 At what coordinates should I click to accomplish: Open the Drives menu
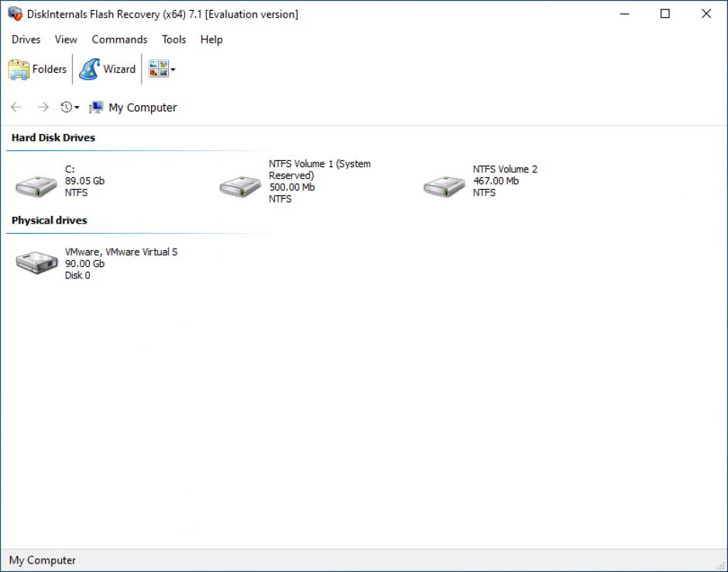click(26, 39)
